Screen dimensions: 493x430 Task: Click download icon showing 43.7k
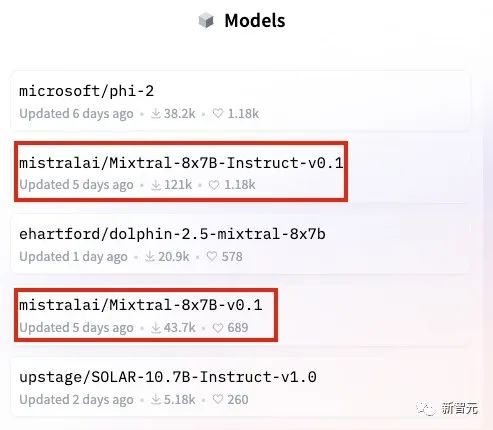(x=156, y=328)
